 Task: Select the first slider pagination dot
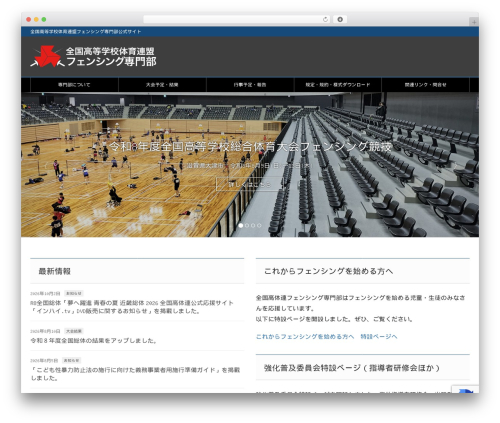click(241, 226)
